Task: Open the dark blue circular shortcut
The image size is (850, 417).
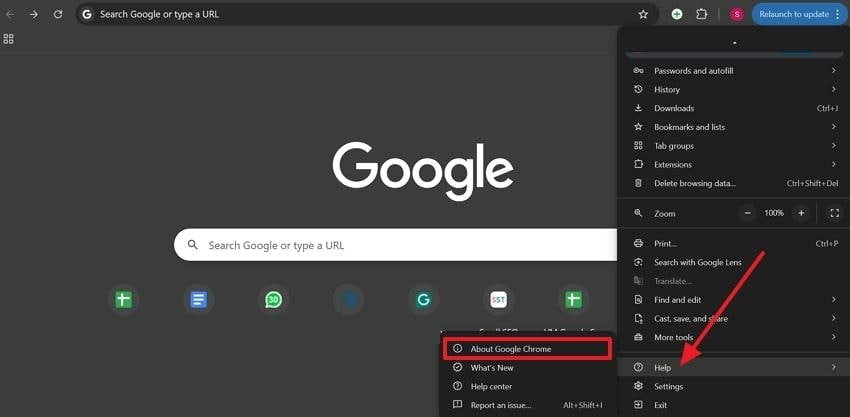Action: 349,300
